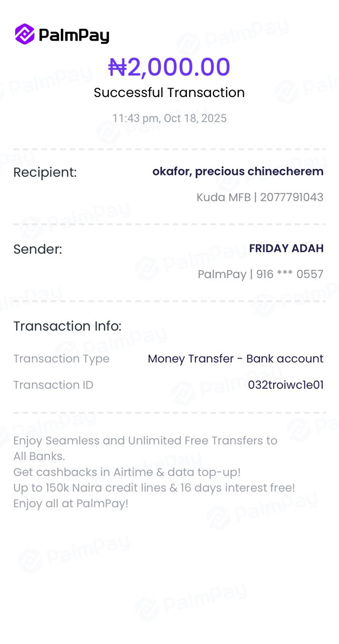Click the Transaction Info: heading
The width and height of the screenshot is (339, 644).
67,326
